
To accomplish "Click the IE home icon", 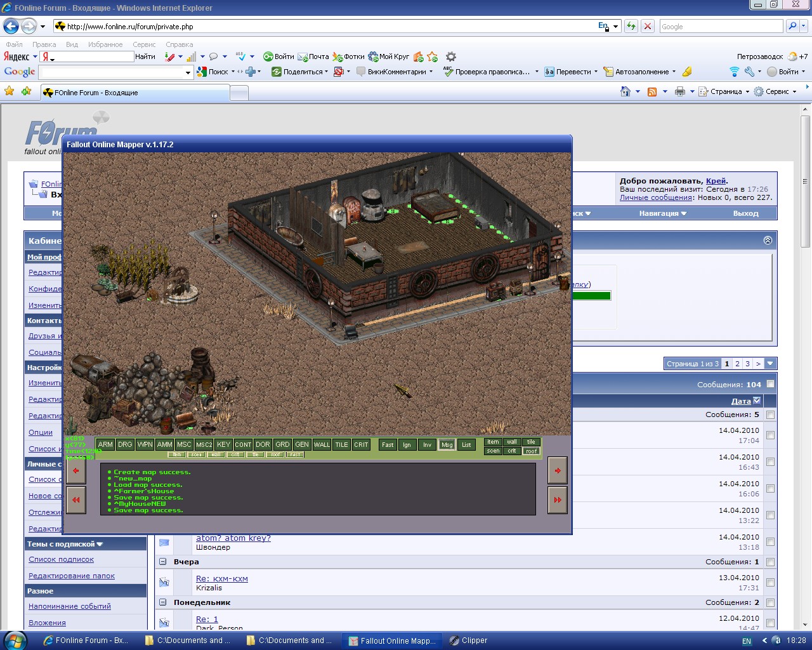I will coord(625,91).
